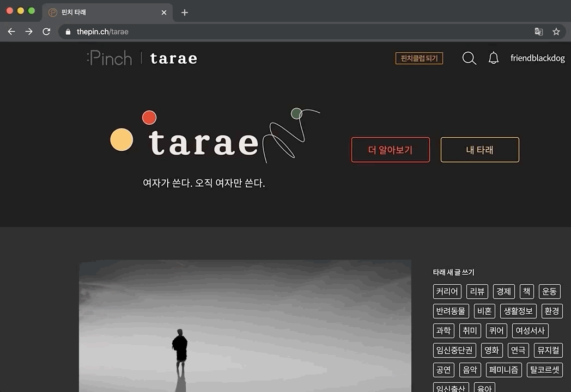Select the 책 topic tag
This screenshot has width=571, height=392.
[x=526, y=291]
